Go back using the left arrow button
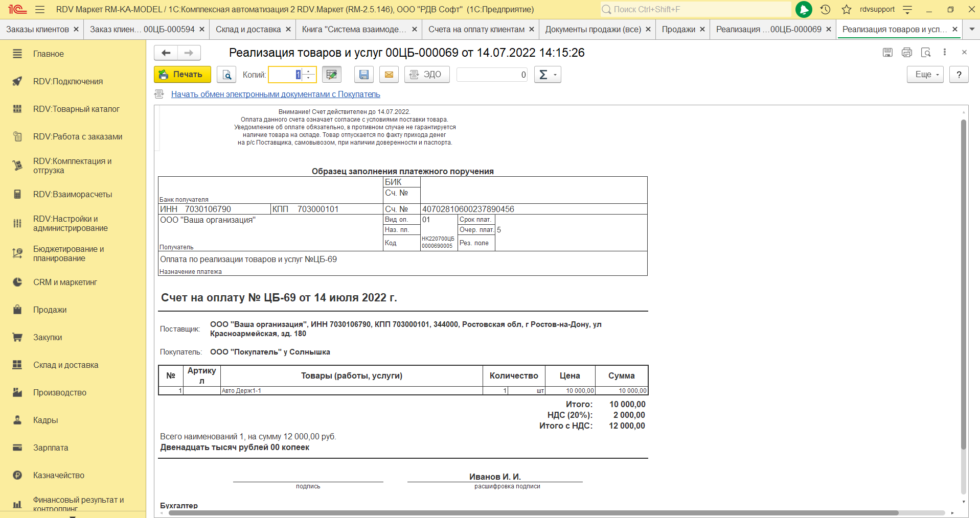 [x=166, y=53]
